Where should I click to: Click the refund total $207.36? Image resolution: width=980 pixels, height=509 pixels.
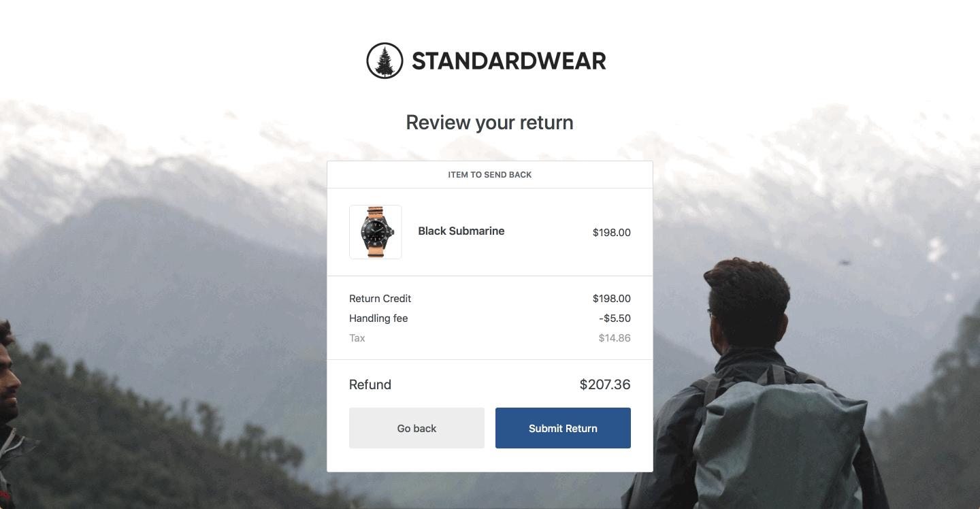(605, 384)
